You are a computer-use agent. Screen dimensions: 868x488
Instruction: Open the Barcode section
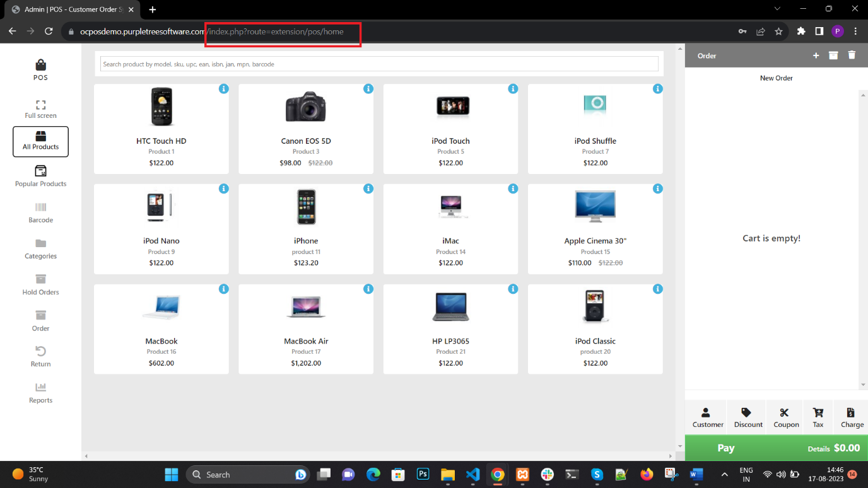40,213
